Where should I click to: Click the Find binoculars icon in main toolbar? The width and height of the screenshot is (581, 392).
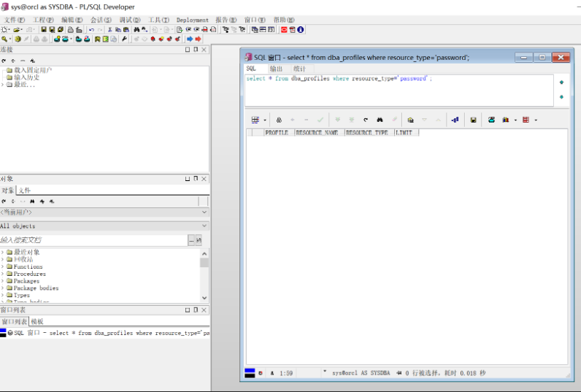[x=136, y=30]
